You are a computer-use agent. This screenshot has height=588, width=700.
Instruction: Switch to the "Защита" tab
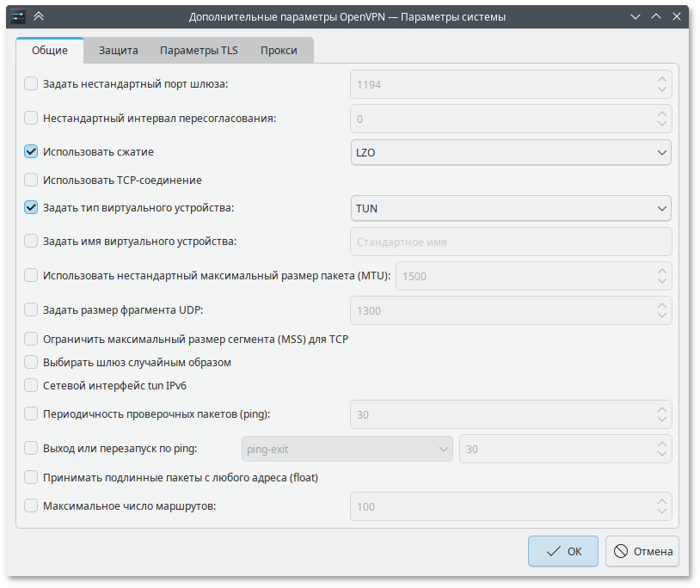[x=118, y=50]
